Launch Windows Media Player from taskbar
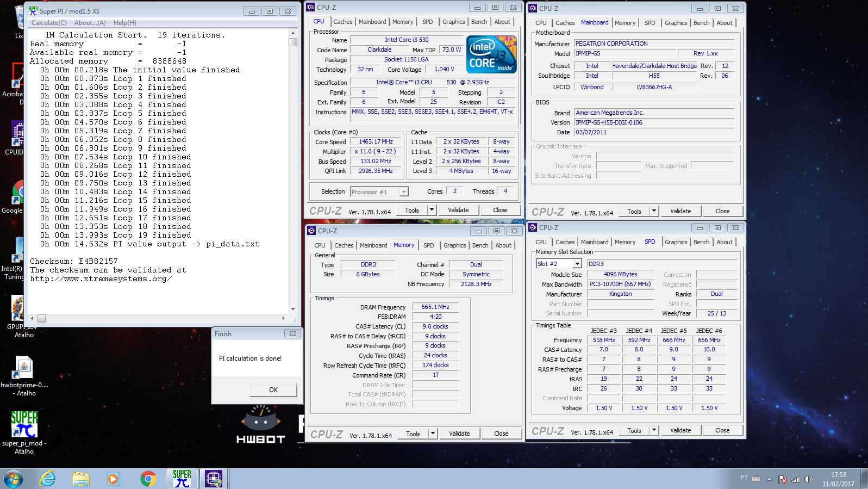 (113, 479)
